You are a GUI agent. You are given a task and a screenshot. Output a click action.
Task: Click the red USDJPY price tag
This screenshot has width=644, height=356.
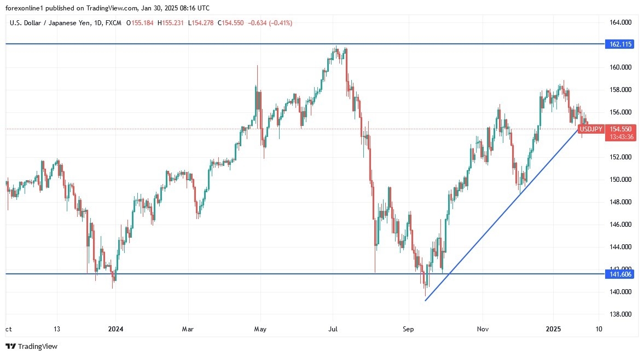click(591, 129)
